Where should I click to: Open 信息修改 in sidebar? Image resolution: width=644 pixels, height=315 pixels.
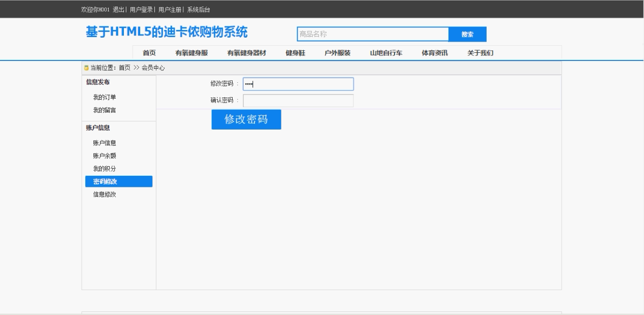[x=105, y=195]
